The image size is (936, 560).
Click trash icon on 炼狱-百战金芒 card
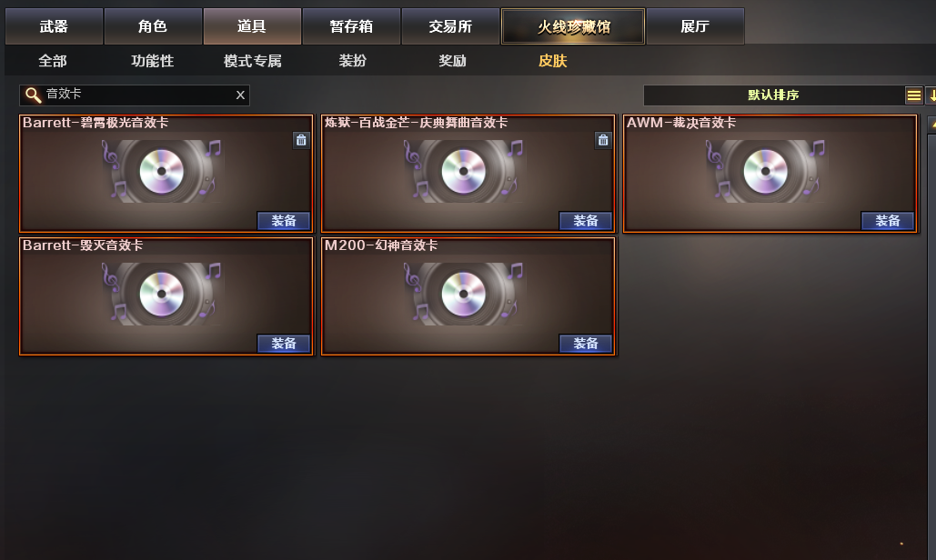[603, 140]
